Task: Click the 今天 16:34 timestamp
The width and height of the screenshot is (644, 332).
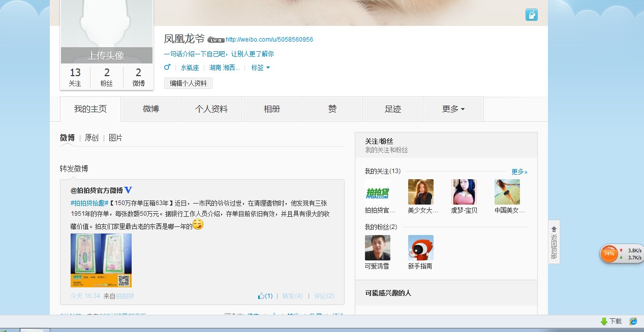Action: coord(85,296)
